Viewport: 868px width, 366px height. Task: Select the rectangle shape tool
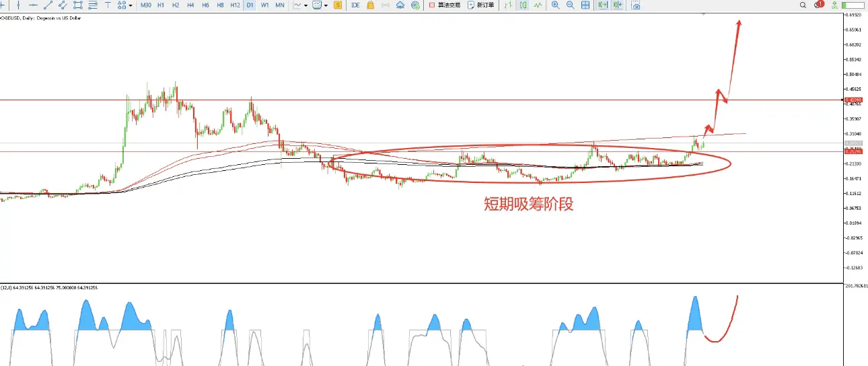(78, 5)
